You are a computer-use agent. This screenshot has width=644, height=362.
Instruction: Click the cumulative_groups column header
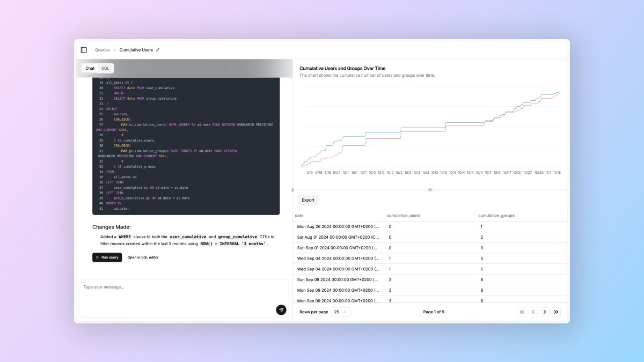[x=522, y=216]
